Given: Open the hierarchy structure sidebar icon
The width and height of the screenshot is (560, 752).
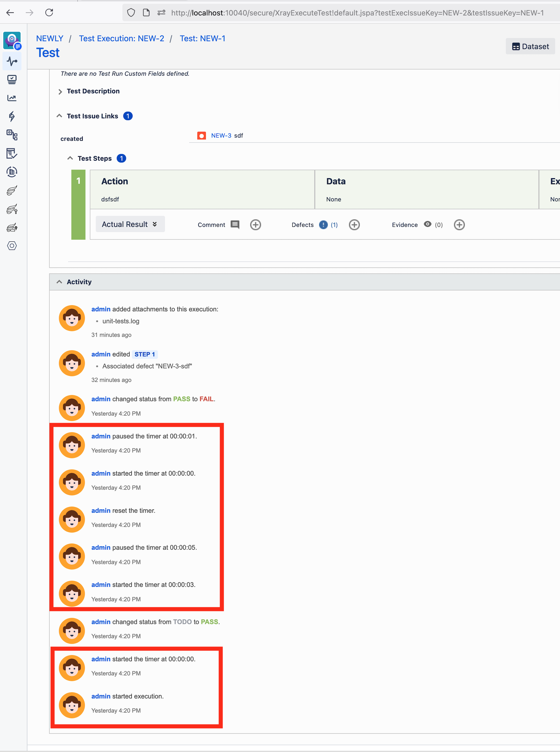Looking at the screenshot, I should pyautogui.click(x=12, y=135).
